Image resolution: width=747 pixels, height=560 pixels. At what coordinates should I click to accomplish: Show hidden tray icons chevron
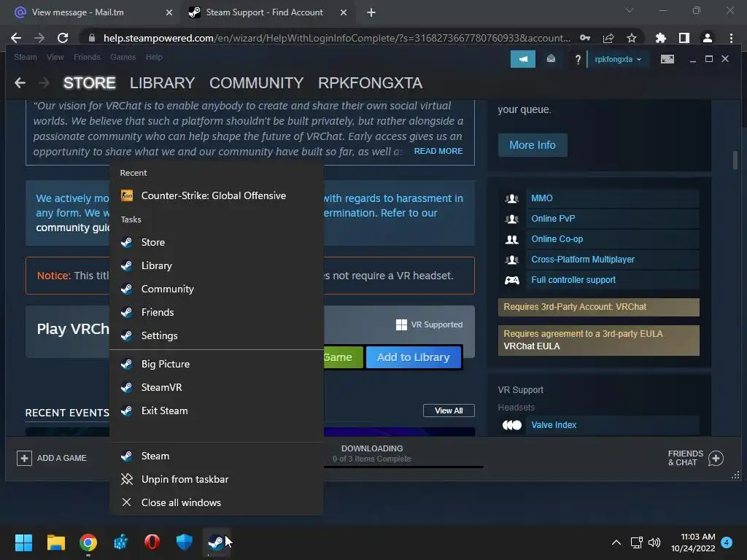click(616, 542)
